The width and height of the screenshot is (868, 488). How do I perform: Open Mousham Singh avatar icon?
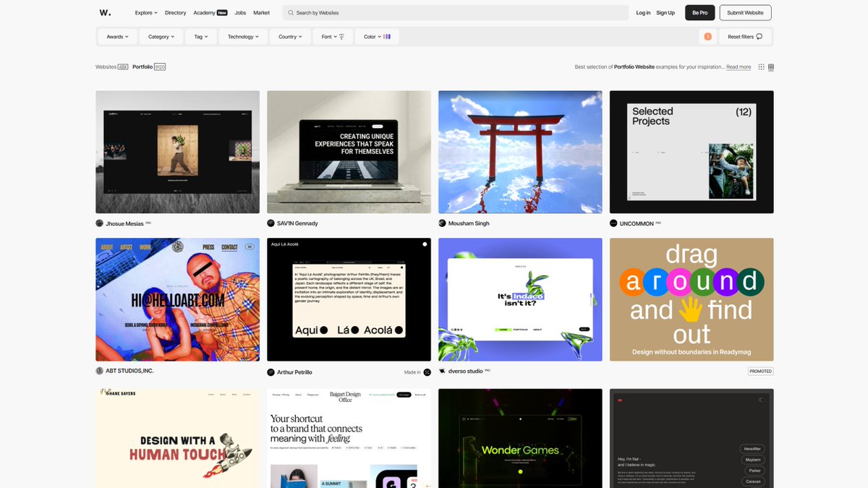(443, 223)
